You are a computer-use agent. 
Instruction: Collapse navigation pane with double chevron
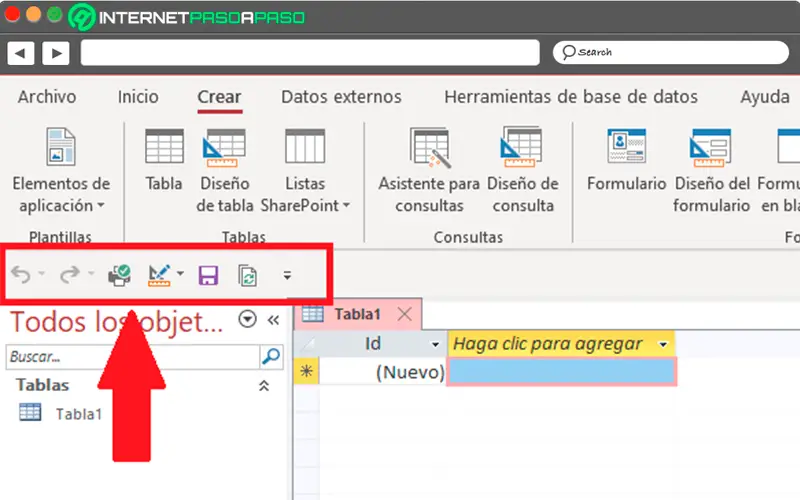pyautogui.click(x=273, y=320)
